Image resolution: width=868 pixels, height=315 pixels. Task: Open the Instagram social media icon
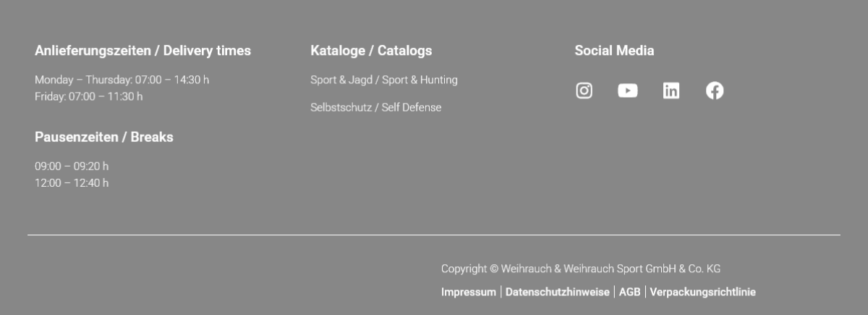[584, 91]
